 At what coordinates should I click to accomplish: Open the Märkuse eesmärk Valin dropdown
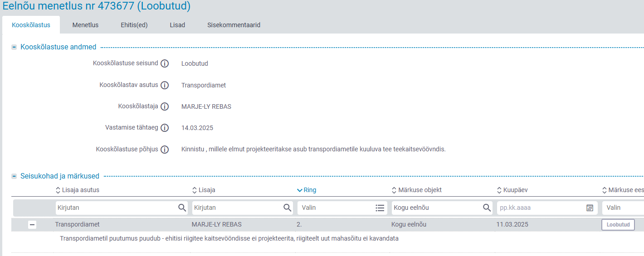pyautogui.click(x=623, y=208)
